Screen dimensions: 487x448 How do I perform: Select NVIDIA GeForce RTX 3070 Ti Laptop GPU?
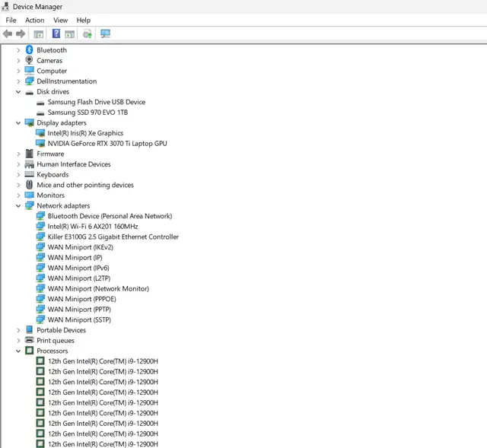[107, 144]
